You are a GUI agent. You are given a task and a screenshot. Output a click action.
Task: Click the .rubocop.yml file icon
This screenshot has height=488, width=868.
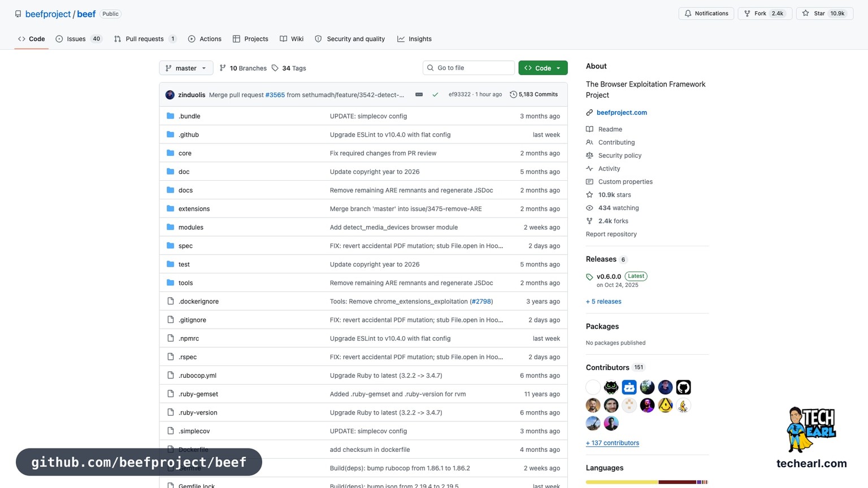[171, 375]
